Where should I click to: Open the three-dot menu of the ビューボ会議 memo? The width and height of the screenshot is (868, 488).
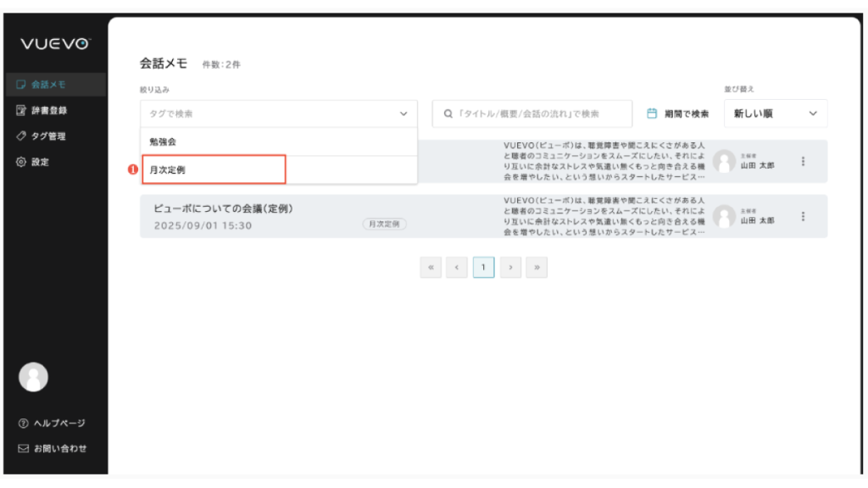803,216
